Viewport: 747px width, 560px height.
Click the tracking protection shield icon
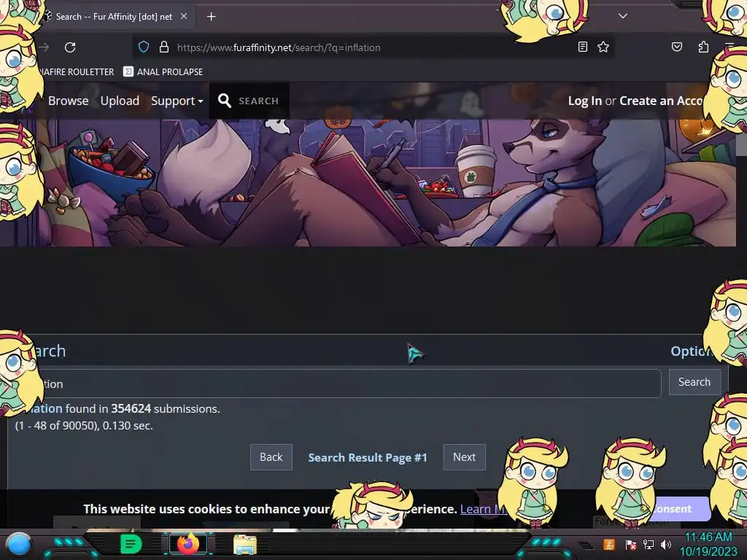coord(144,47)
